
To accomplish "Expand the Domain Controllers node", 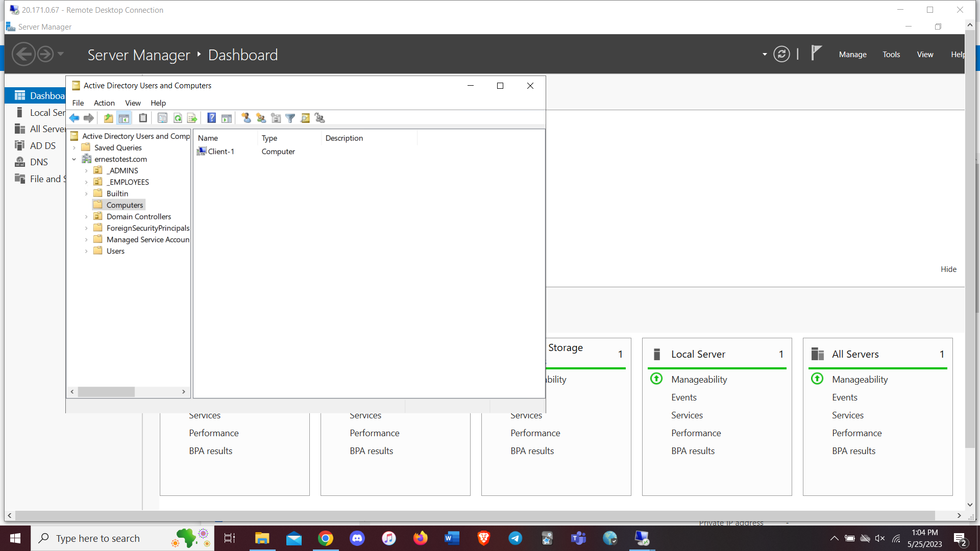I will 86,216.
